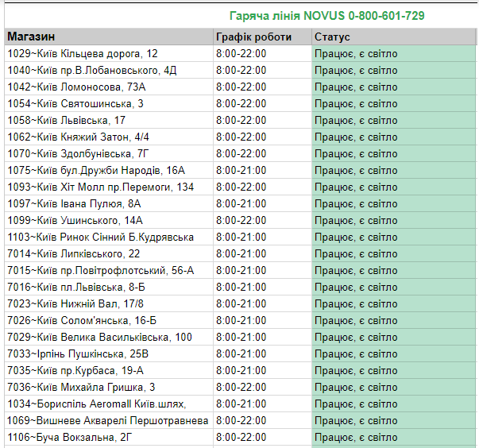Select the status cell for Івана Пулюя, 8А

click(393, 204)
